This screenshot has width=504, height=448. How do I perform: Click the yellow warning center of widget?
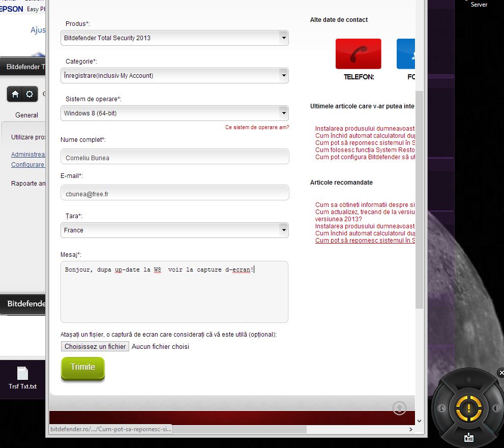coord(468,408)
